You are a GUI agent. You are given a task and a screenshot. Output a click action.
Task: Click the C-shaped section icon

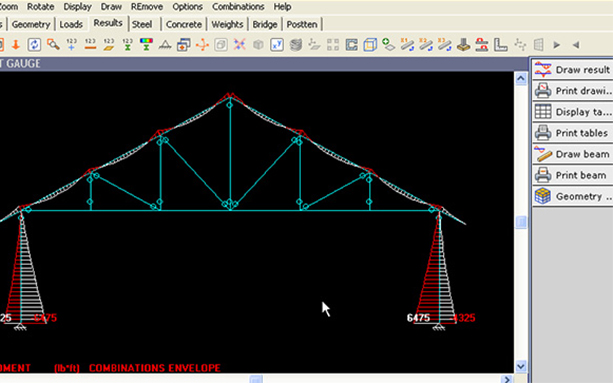(x=351, y=45)
